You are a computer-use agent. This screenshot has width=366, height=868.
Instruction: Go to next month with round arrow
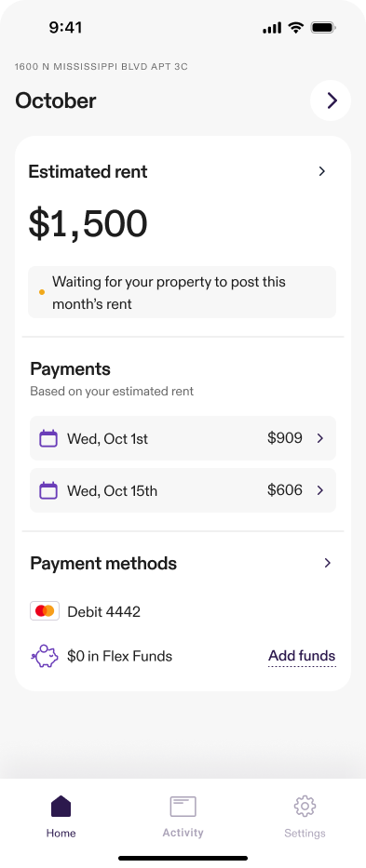point(331,100)
